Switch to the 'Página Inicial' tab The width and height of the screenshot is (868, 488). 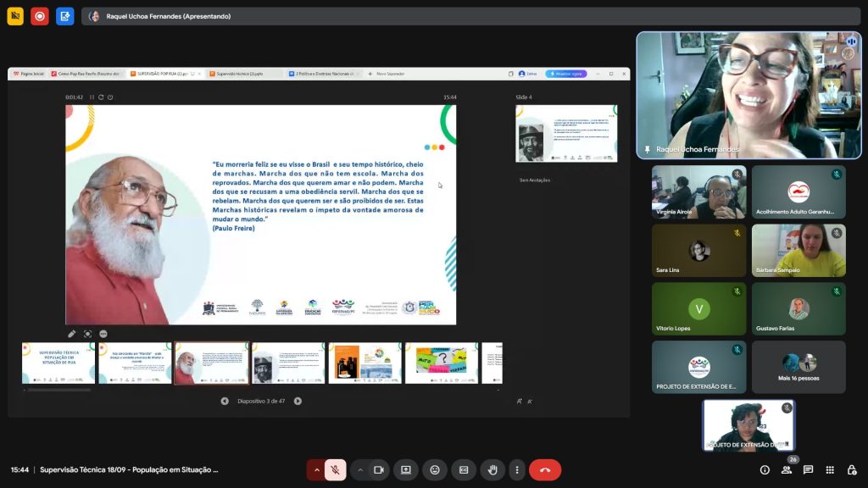click(x=26, y=74)
